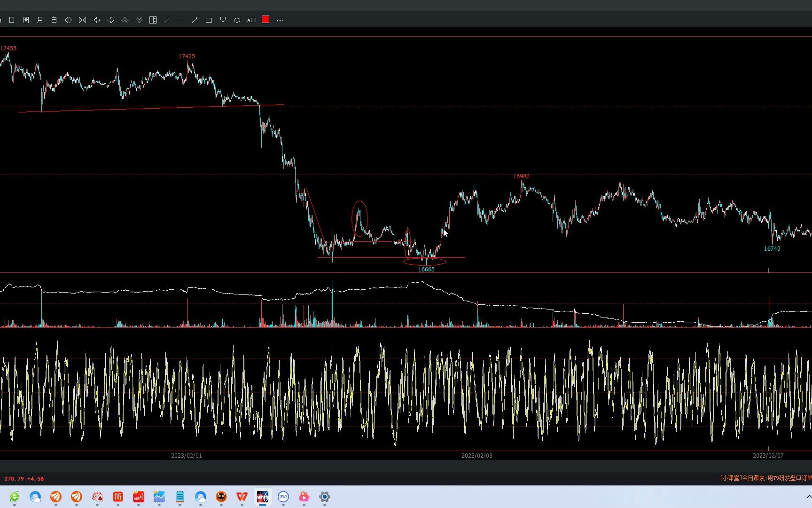Select the rectangle drawing tool
Image resolution: width=812 pixels, height=508 pixels.
[209, 20]
